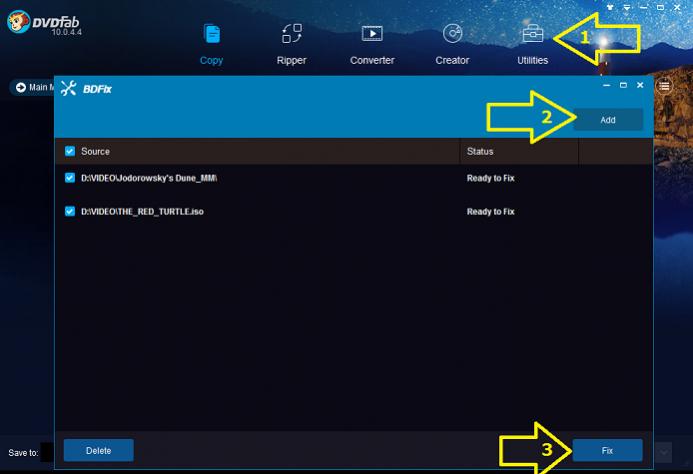Screen dimensions: 693x474
Task: Select the Converter tab label
Action: point(372,61)
